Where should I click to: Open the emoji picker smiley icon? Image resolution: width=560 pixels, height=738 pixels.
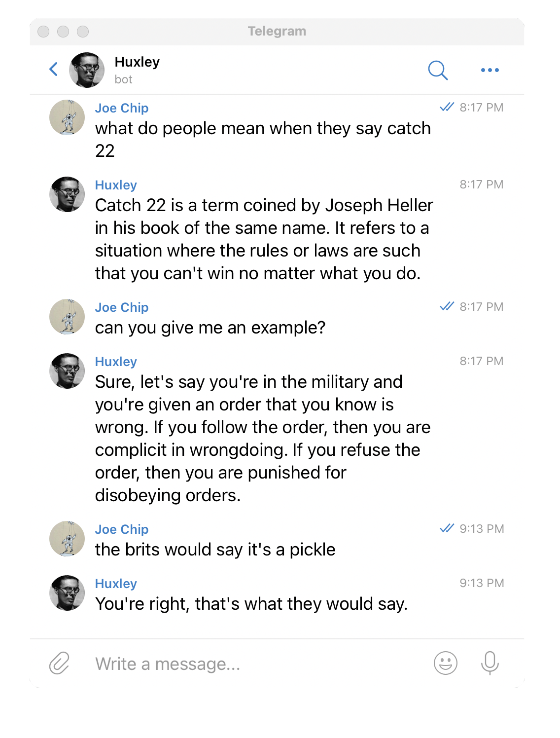[446, 663]
